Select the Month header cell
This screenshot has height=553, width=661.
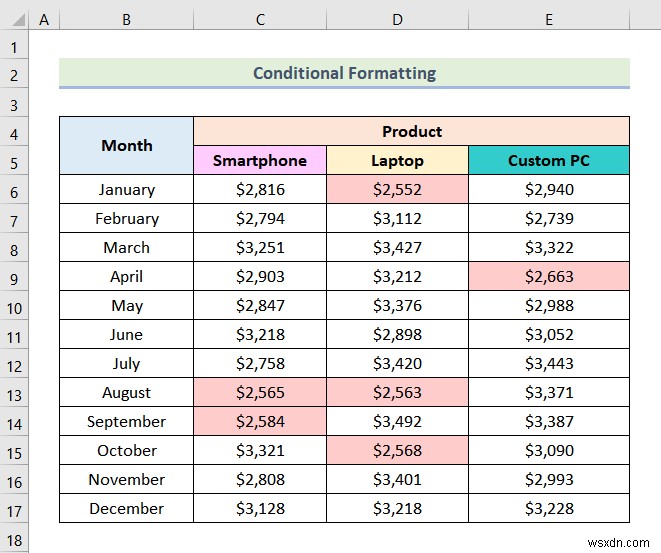pos(126,145)
